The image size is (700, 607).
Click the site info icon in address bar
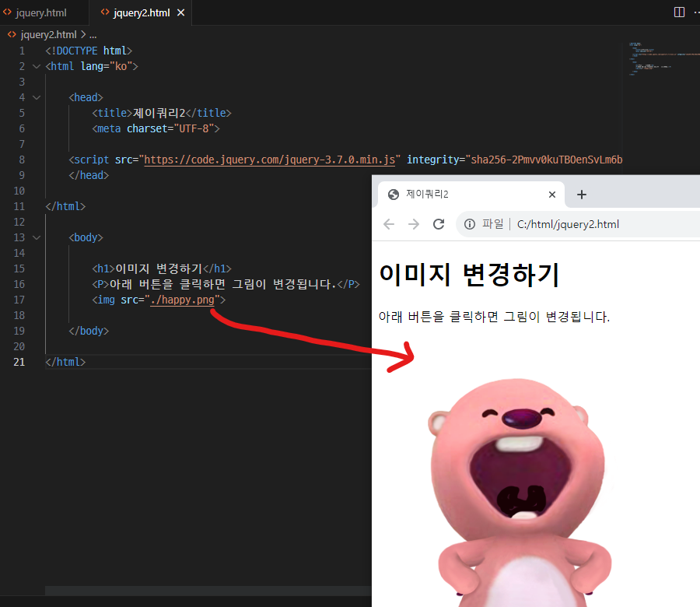[470, 224]
